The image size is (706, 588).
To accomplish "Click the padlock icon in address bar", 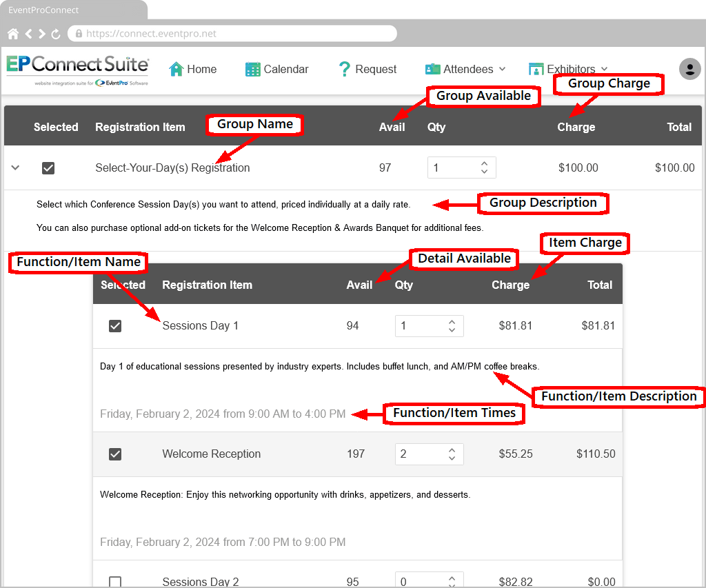I will point(79,33).
